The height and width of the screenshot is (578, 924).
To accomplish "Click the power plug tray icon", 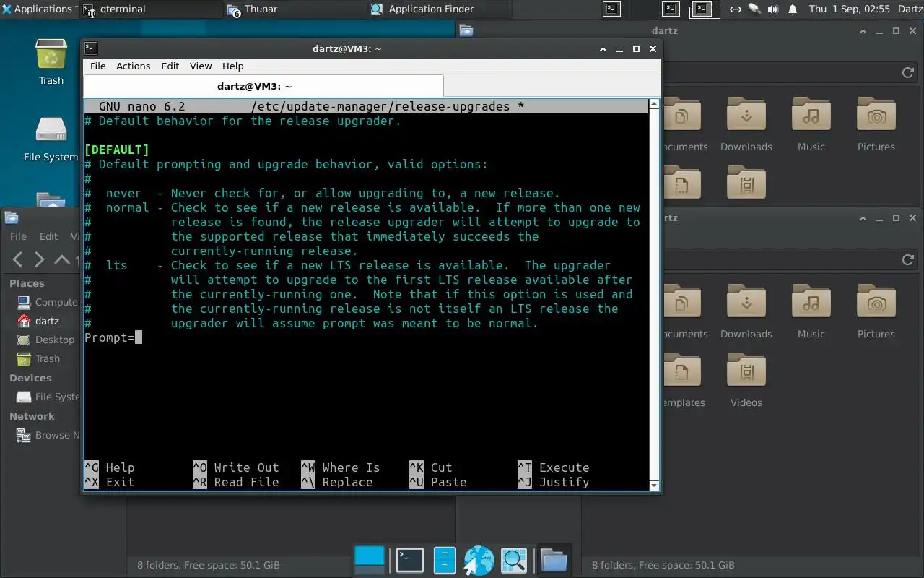I will pyautogui.click(x=754, y=9).
